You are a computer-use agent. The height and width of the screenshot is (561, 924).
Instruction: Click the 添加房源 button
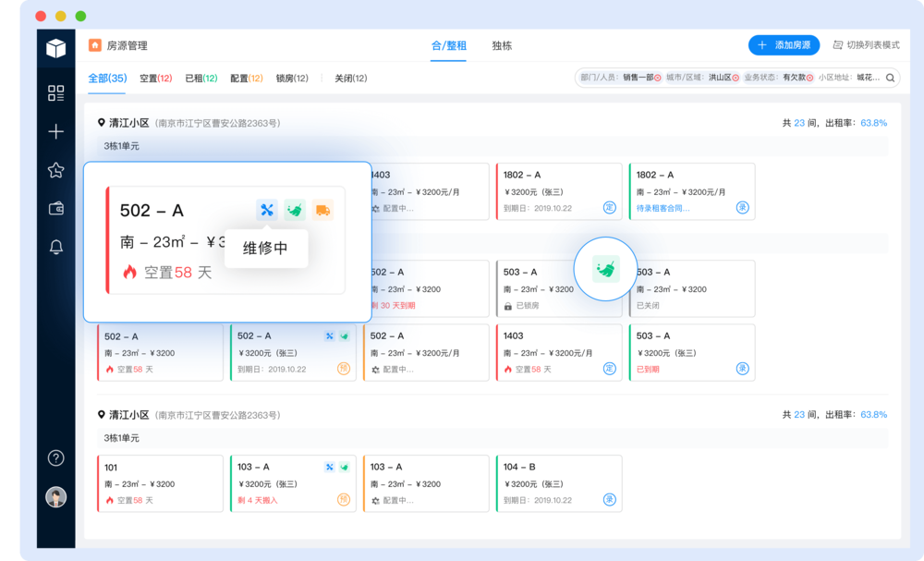coord(784,44)
